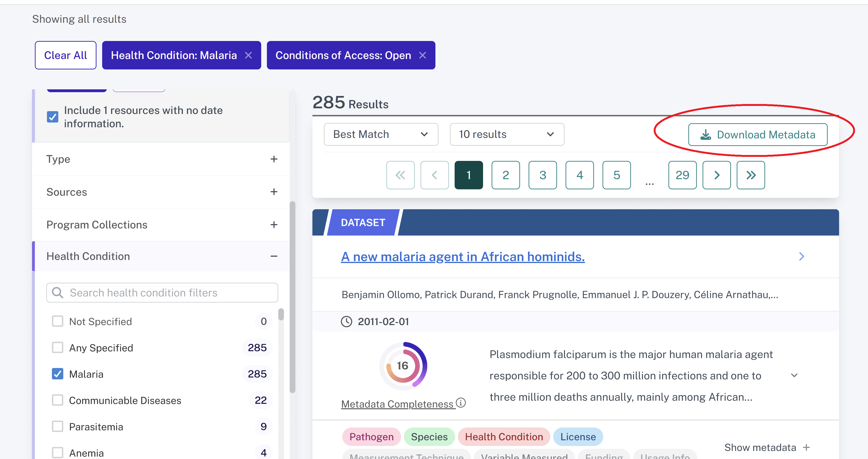Click the License metadata tag
This screenshot has width=868, height=459.
578,437
